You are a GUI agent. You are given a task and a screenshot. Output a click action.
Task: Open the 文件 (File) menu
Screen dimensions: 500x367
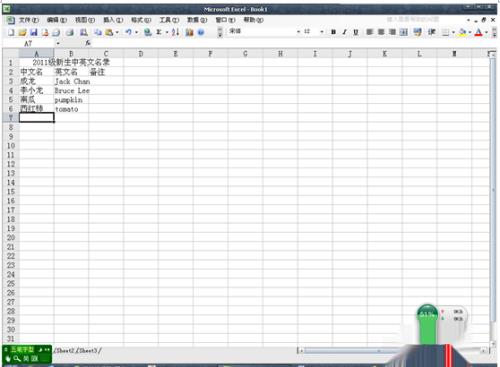(x=29, y=20)
